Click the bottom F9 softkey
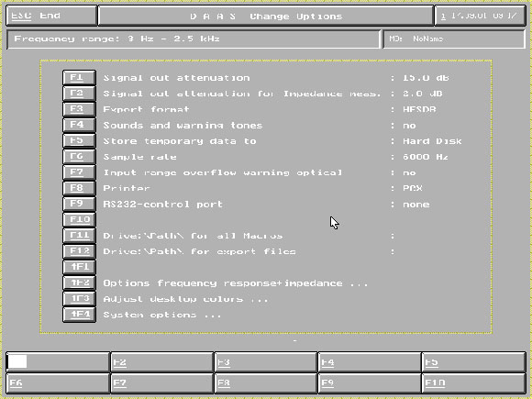 pos(370,383)
